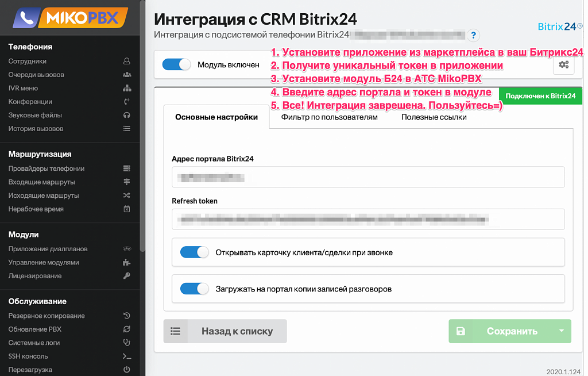
Task: Open Управление модулями link
Action: [x=44, y=262]
